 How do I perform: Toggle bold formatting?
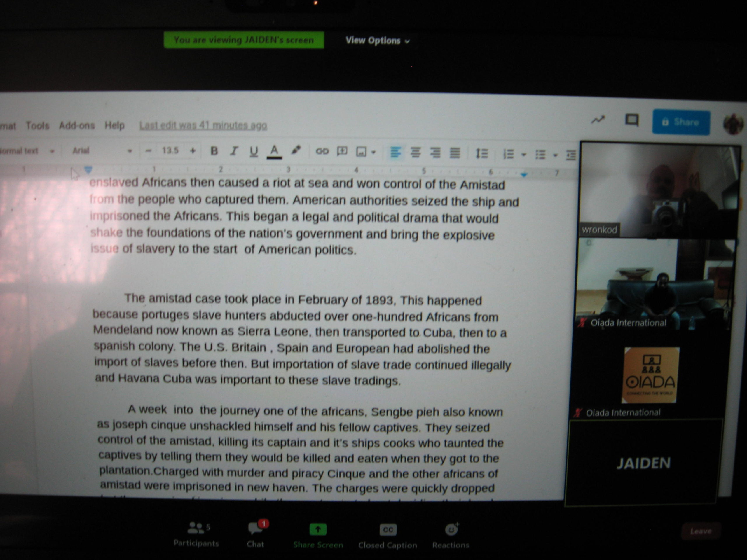pyautogui.click(x=214, y=151)
